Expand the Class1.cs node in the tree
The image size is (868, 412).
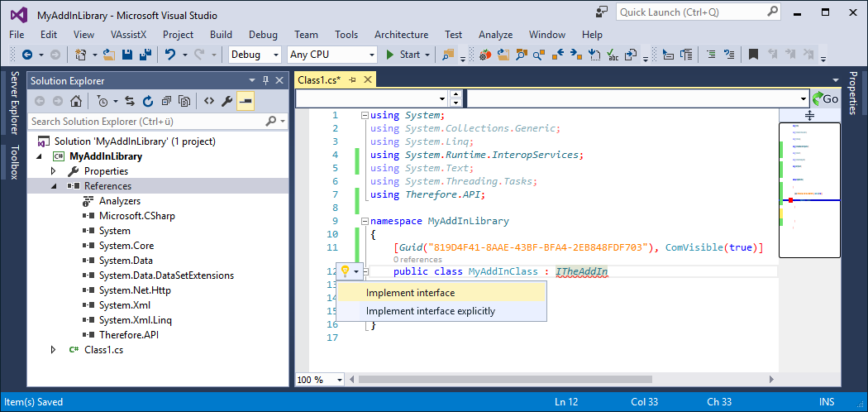54,349
